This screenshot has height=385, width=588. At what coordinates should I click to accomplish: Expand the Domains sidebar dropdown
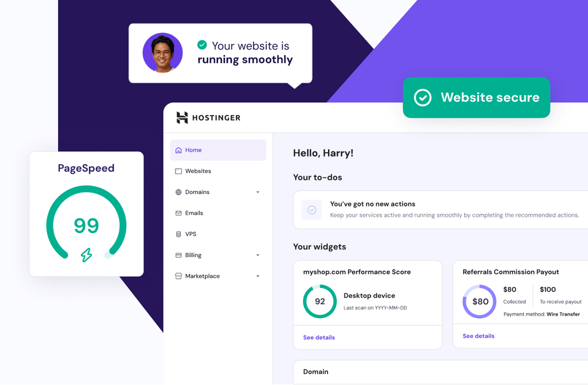258,192
